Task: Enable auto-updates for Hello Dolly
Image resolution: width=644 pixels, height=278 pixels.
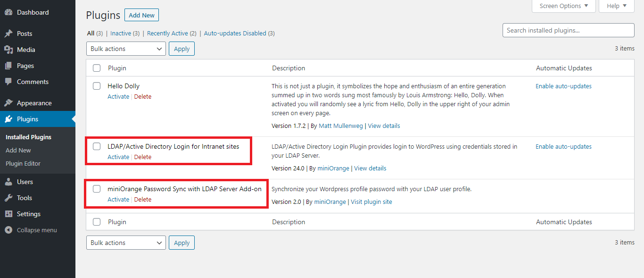Action: click(x=563, y=86)
